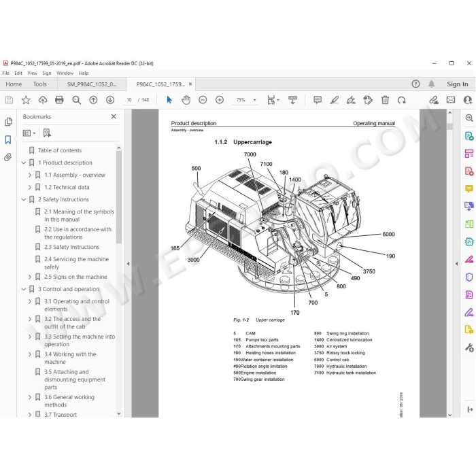Toggle the Bookmarks panel icon

coord(8,139)
